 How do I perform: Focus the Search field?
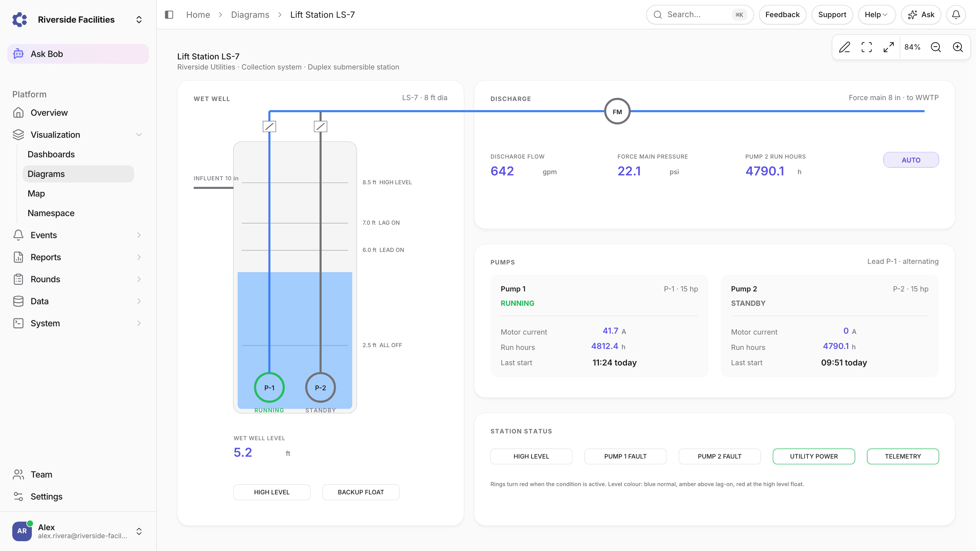(699, 14)
